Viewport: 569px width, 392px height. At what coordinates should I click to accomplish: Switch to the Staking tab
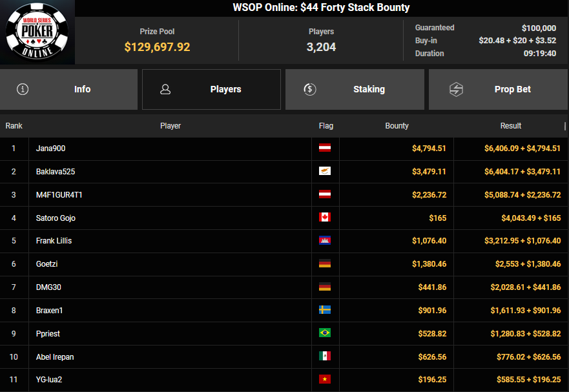(355, 89)
